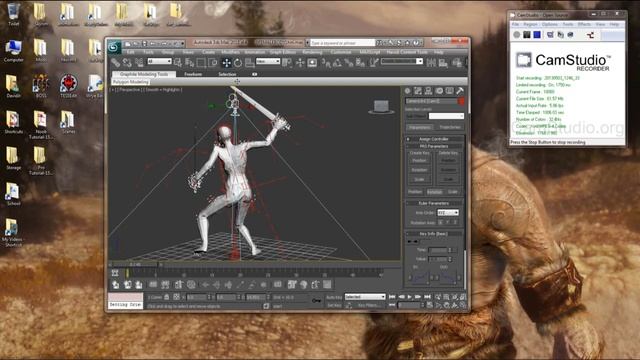Open the Display command panel tab
The height and width of the screenshot is (360, 640).
click(449, 91)
